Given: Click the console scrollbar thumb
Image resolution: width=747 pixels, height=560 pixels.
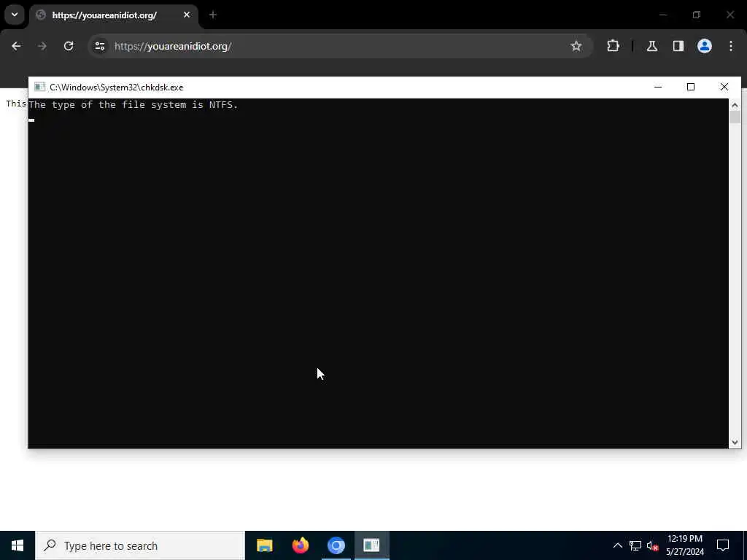Looking at the screenshot, I should [x=735, y=117].
